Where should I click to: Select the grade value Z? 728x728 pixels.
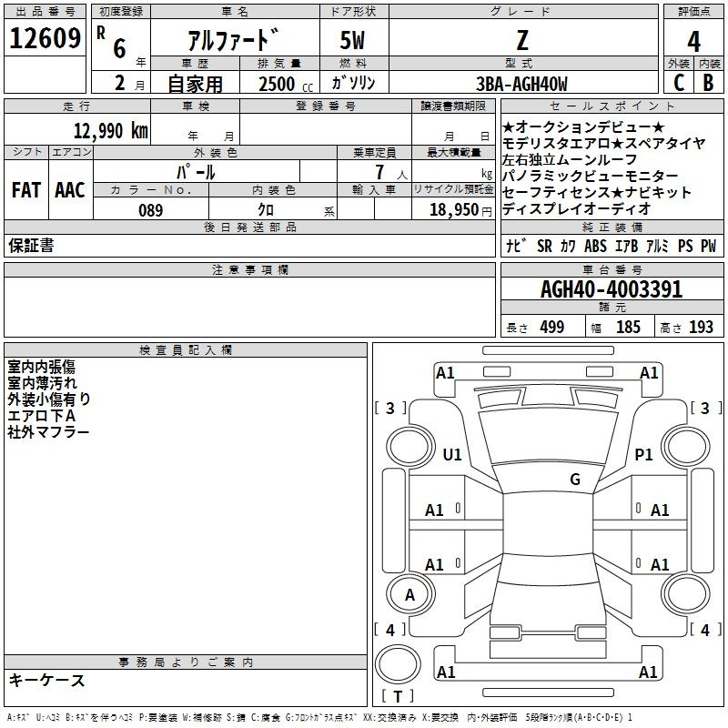click(x=522, y=40)
